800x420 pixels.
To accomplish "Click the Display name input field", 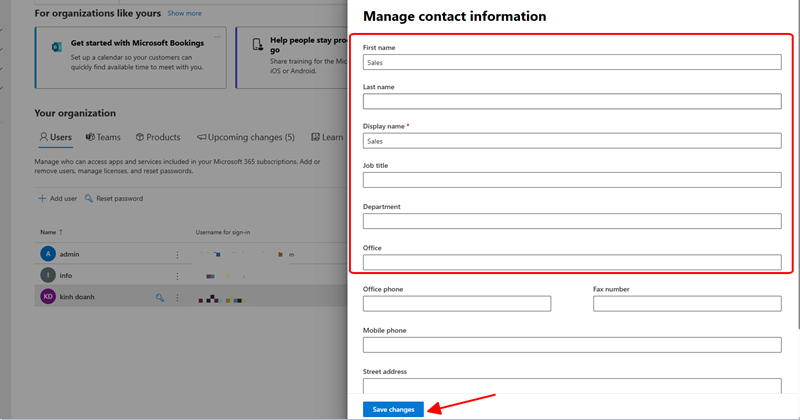I will click(x=571, y=141).
